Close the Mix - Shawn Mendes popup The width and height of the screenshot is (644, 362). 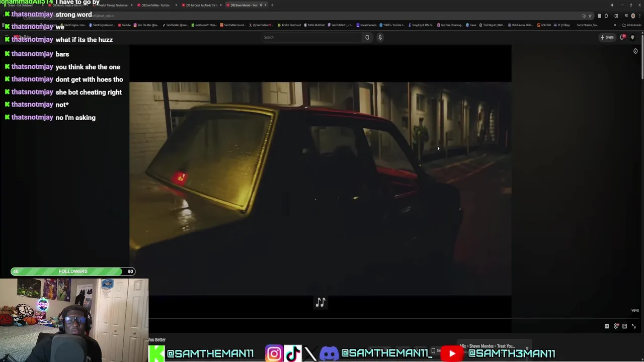click(527, 348)
